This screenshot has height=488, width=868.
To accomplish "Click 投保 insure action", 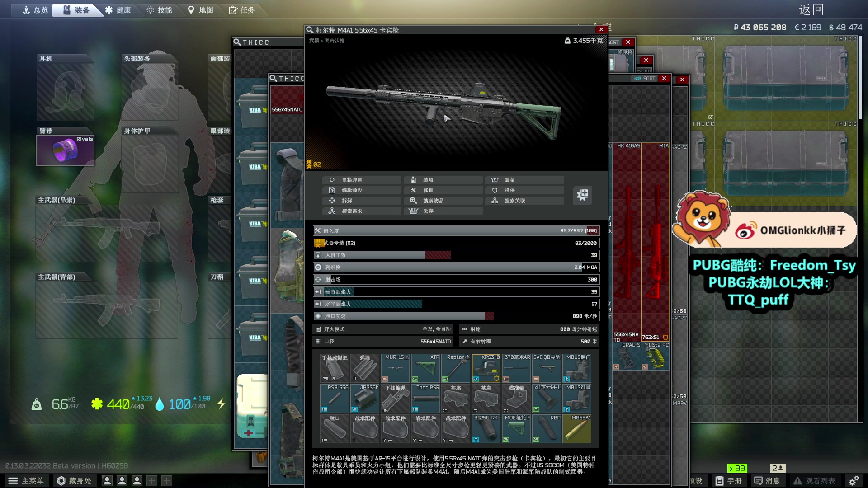I will pos(524,190).
